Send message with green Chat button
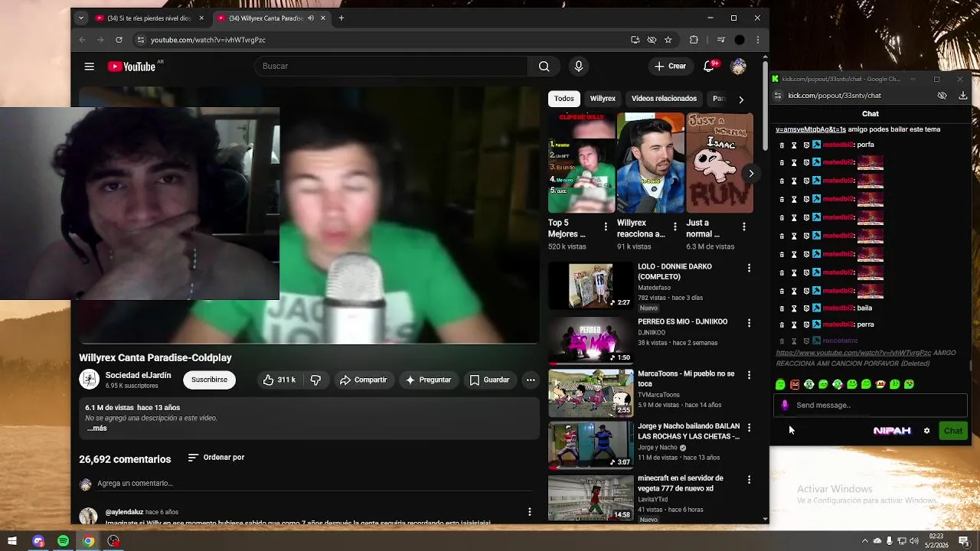The image size is (980, 551). 953,431
